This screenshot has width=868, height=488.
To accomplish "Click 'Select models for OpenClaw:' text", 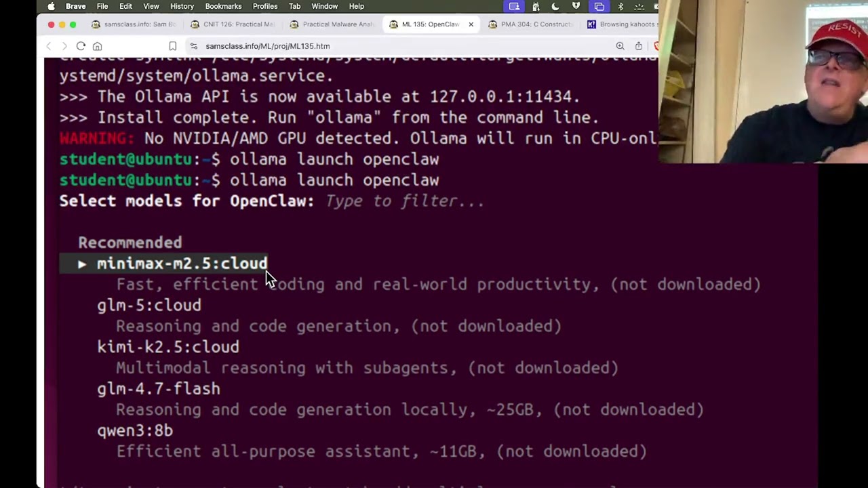I will (186, 201).
